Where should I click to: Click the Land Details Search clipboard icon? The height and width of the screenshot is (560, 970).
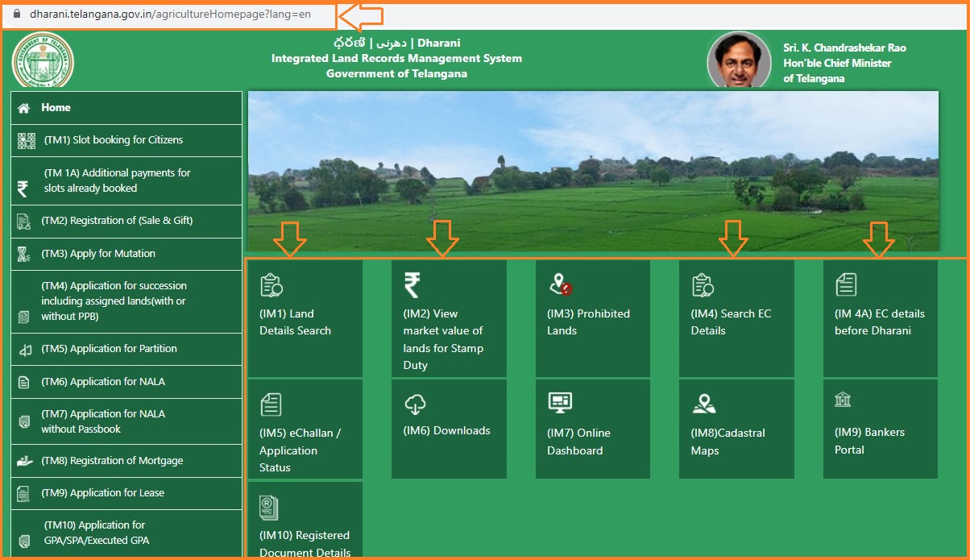pyautogui.click(x=270, y=286)
